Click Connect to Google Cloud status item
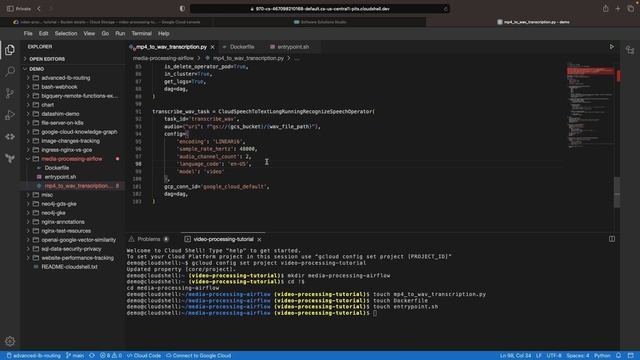 pos(198,356)
